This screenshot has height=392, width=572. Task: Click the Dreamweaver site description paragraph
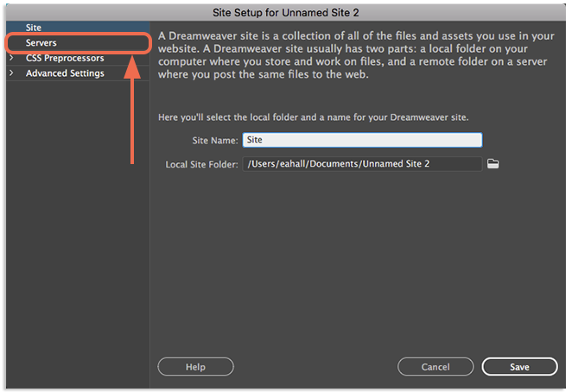(356, 55)
